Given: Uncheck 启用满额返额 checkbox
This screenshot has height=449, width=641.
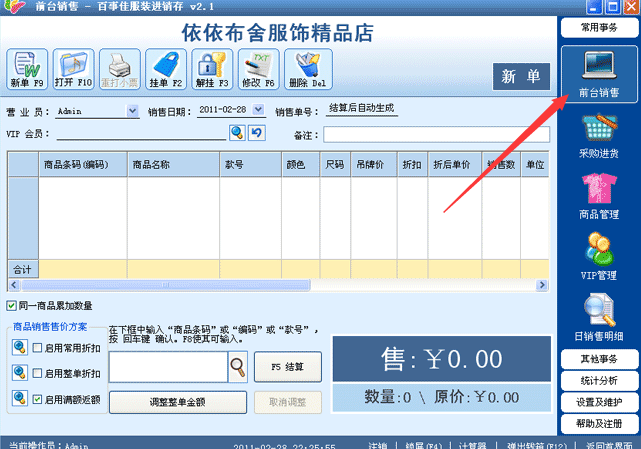Looking at the screenshot, I should (37, 399).
